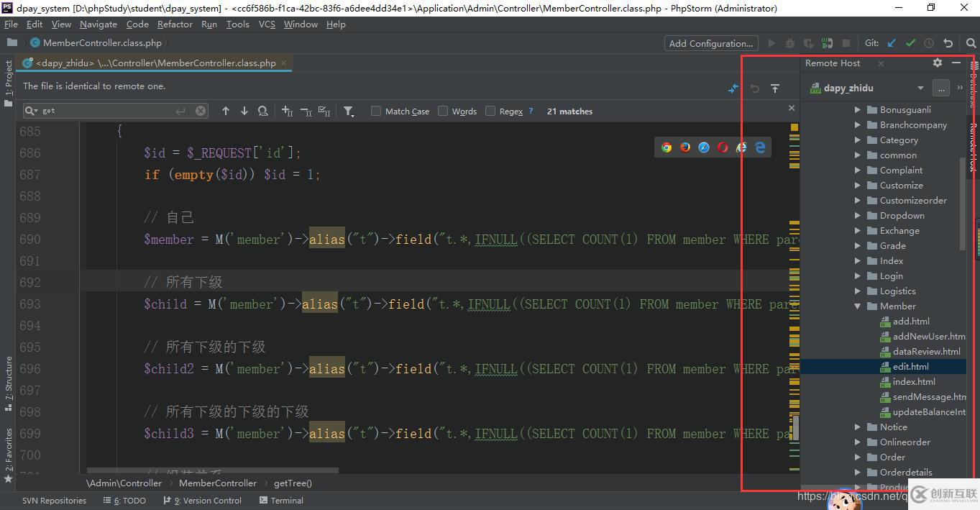This screenshot has width=980, height=510.
Task: Open the Terminal tool window
Action: (281, 501)
